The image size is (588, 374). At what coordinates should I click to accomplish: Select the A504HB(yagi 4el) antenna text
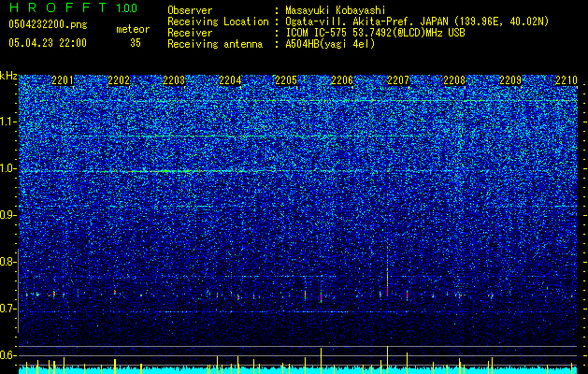[330, 44]
